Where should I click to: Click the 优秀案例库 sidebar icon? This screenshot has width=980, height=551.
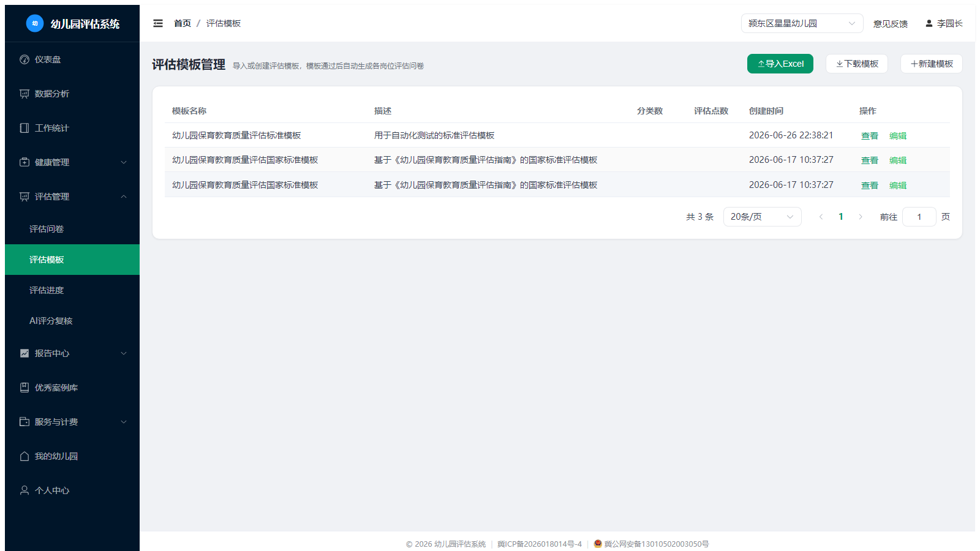24,388
